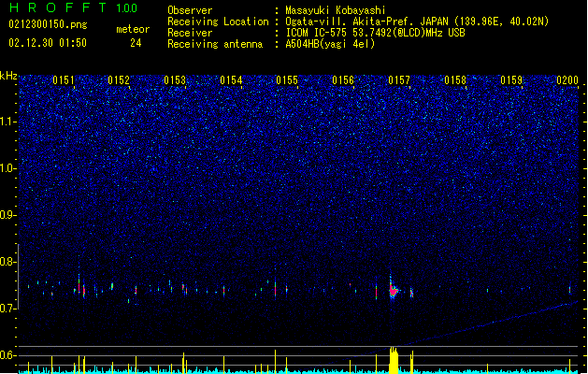Select the file name 0212300150.png

click(x=48, y=24)
